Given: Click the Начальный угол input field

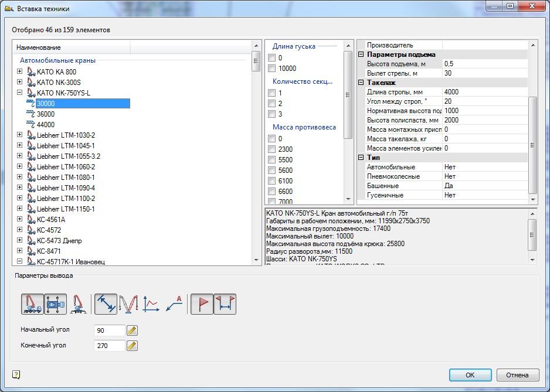Looking at the screenshot, I should [110, 330].
